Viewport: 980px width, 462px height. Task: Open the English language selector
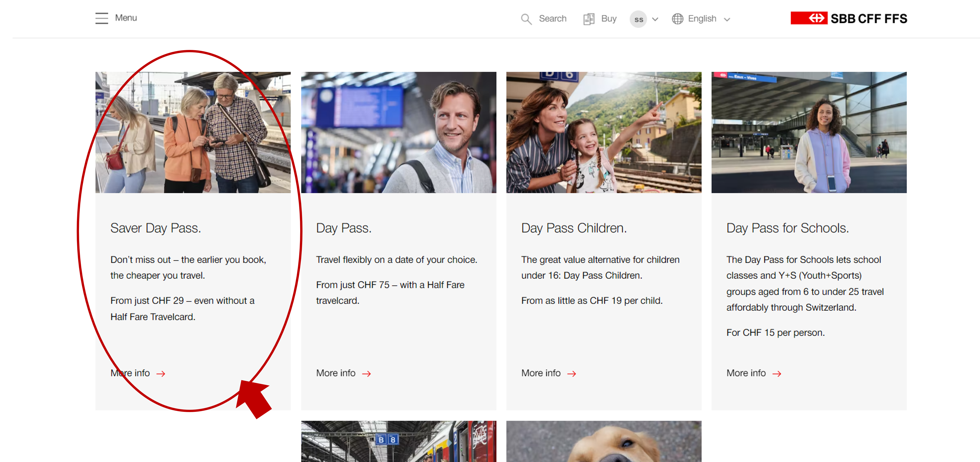point(702,19)
